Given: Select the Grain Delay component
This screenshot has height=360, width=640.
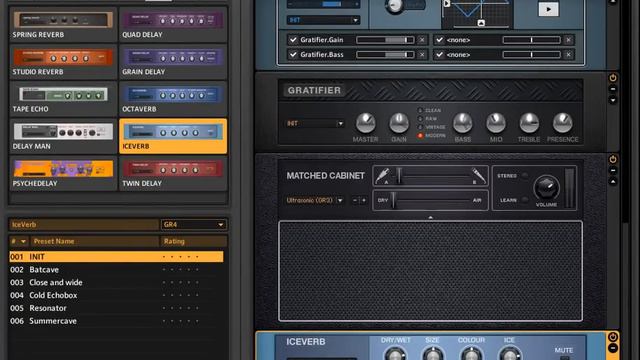Looking at the screenshot, I should coord(173,62).
